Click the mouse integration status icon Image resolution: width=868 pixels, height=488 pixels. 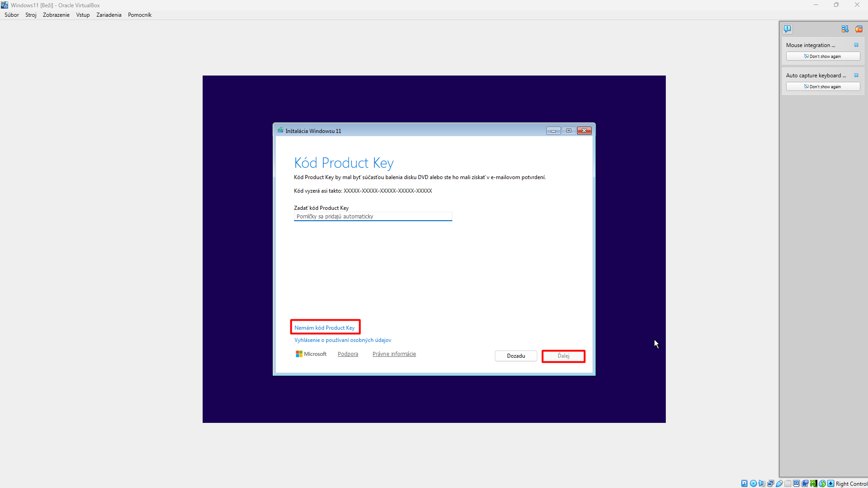point(822,483)
